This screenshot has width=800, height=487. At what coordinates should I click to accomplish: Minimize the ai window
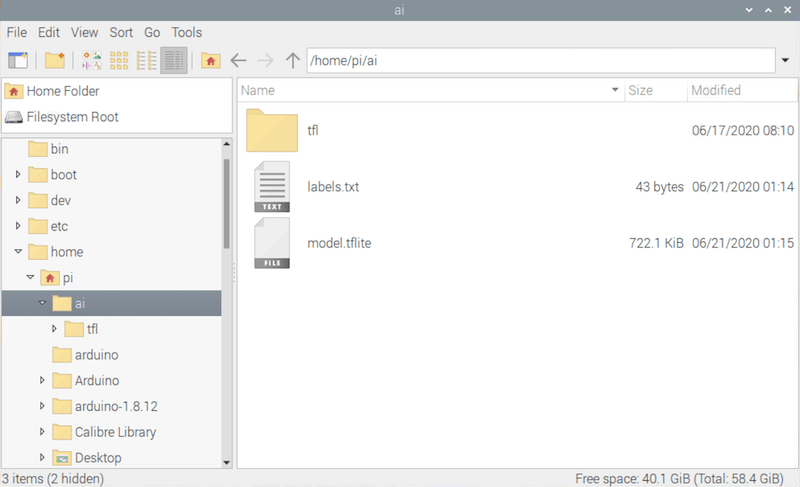[x=749, y=10]
